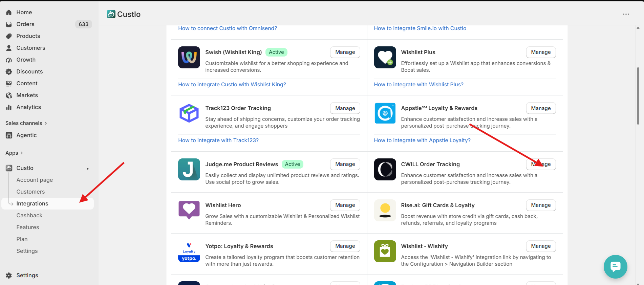Click the Active badge on Swish
Screen dimensions: 644x285
(276, 52)
